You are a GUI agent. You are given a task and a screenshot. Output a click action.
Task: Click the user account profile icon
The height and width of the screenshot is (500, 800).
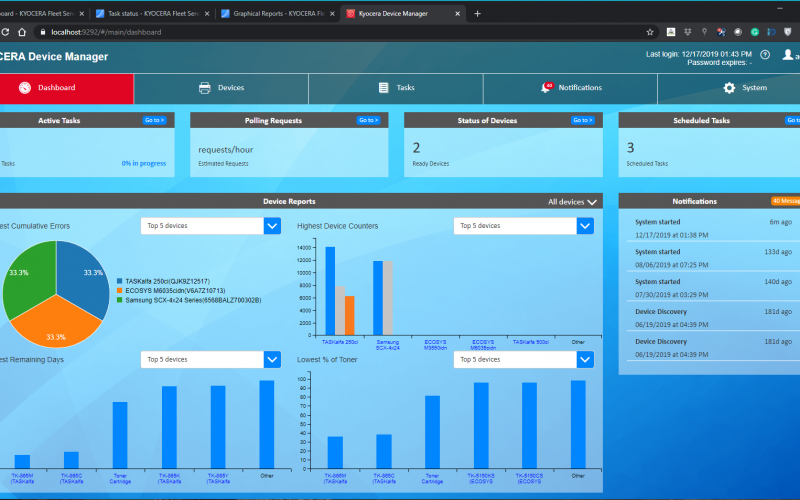788,55
